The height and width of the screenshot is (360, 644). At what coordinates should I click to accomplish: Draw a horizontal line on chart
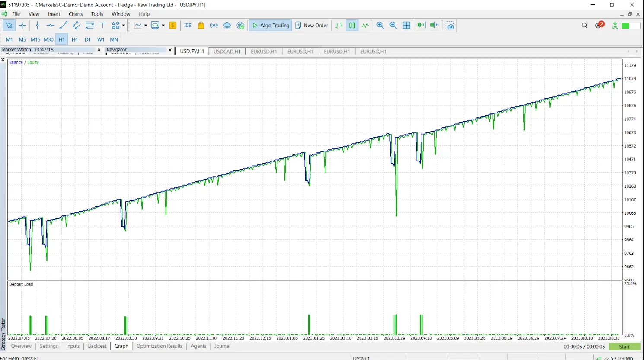pos(51,26)
